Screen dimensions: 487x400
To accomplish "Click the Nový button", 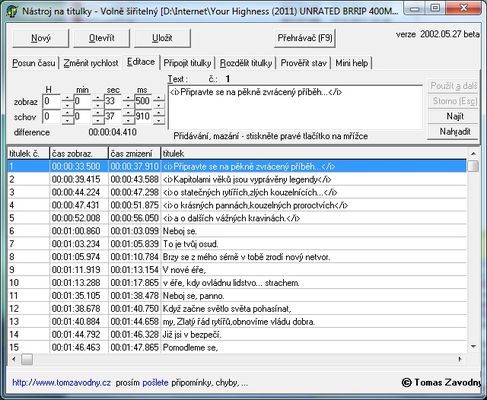I will [x=41, y=38].
